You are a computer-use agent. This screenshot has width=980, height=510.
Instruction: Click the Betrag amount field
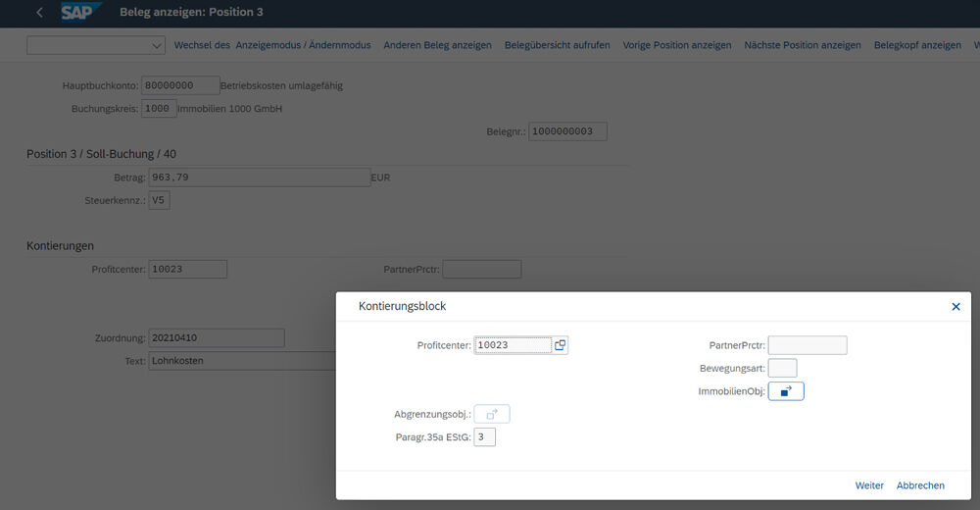click(259, 178)
